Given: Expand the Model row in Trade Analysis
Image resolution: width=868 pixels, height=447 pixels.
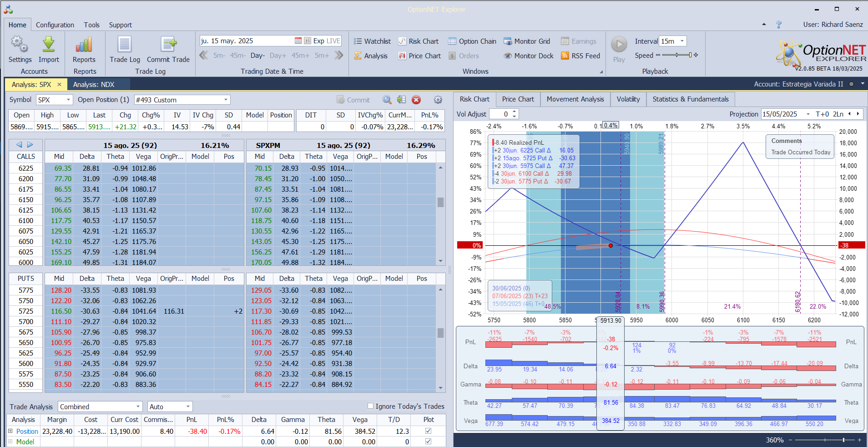Looking at the screenshot, I should (10, 441).
